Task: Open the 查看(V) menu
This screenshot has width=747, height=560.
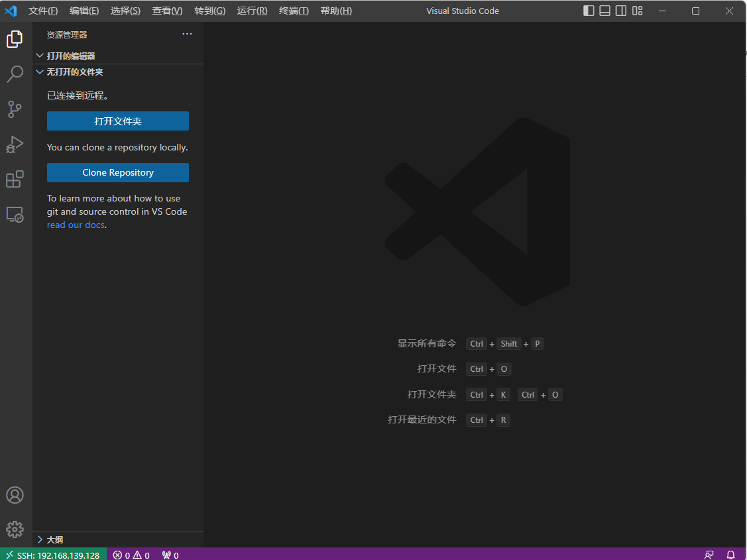Action: (167, 11)
